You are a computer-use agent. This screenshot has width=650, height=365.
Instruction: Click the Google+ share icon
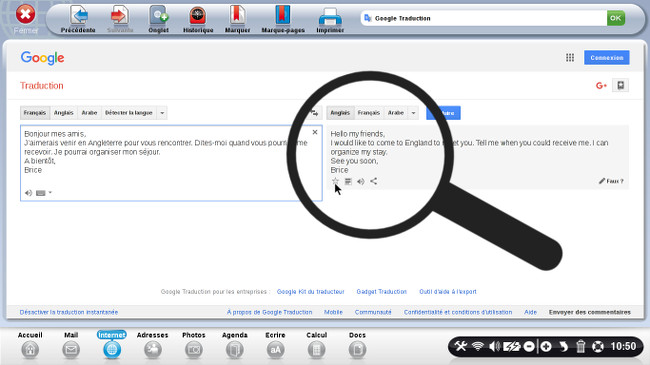click(601, 85)
